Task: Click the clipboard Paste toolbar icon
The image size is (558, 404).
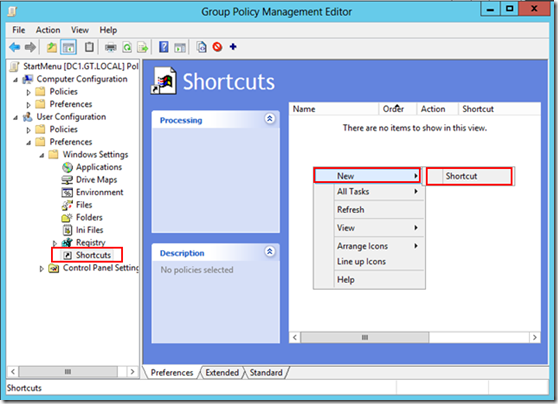Action: pos(89,47)
